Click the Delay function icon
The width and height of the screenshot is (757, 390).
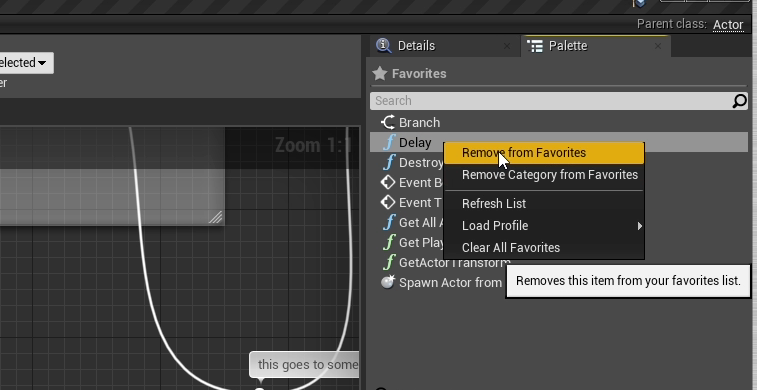389,143
